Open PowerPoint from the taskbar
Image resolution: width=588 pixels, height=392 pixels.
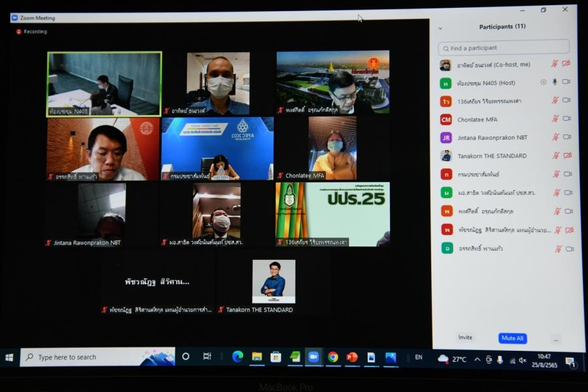(352, 357)
